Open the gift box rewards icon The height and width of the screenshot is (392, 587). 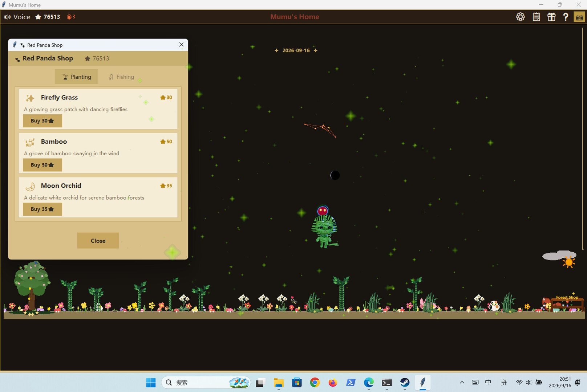coord(551,17)
